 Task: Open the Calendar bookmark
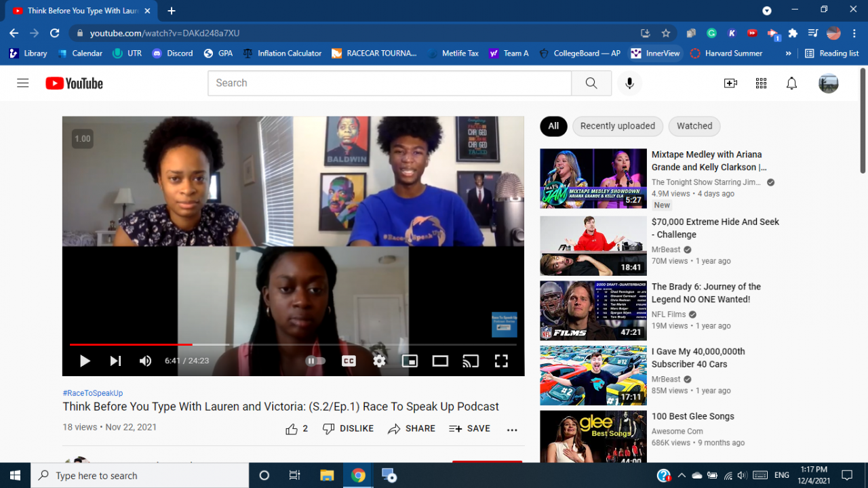[x=80, y=54]
